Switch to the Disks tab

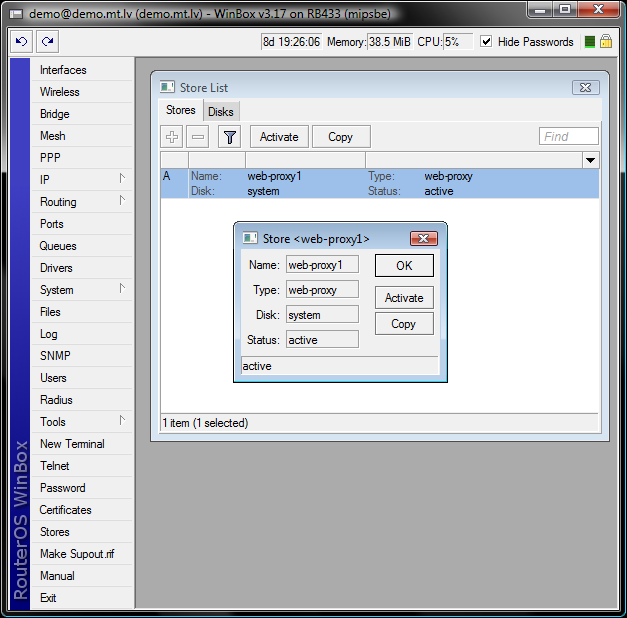click(221, 112)
